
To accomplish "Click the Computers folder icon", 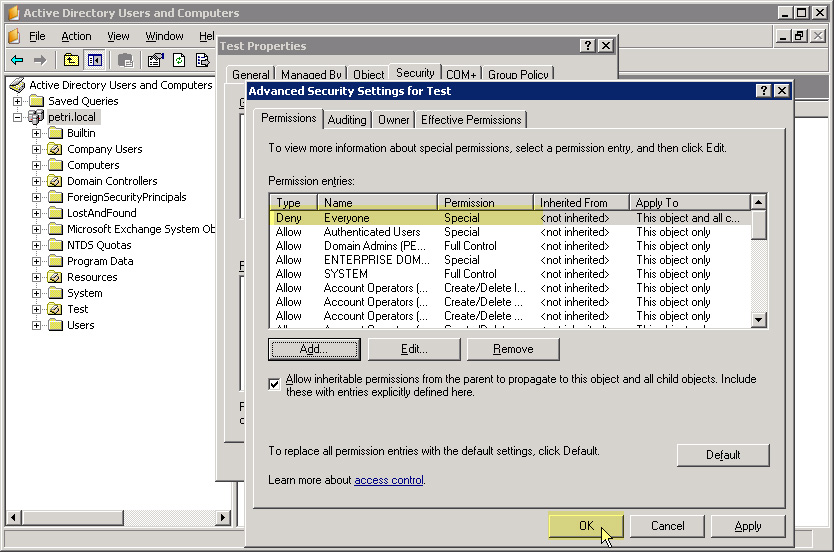I will [55, 165].
